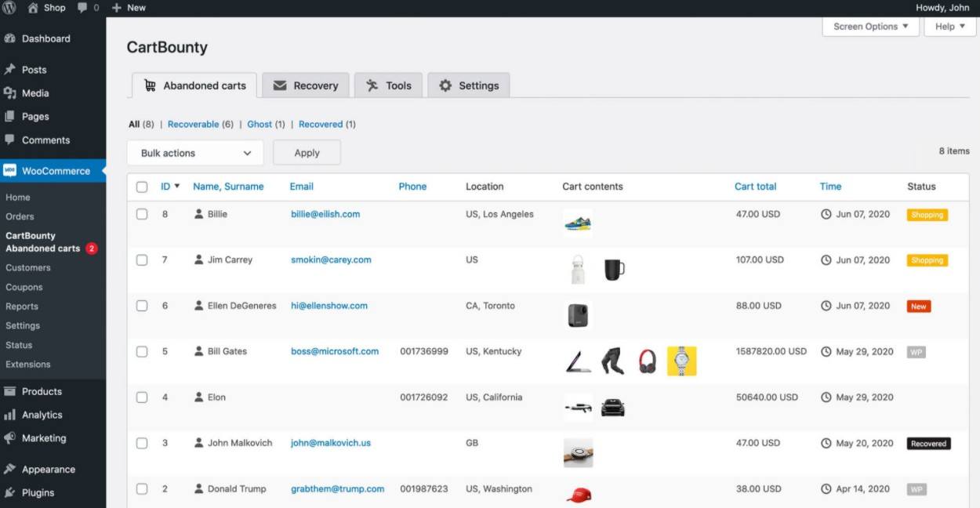Screen dimensions: 980x508
Task: Click the Marketing megaphone icon
Action: click(x=10, y=438)
